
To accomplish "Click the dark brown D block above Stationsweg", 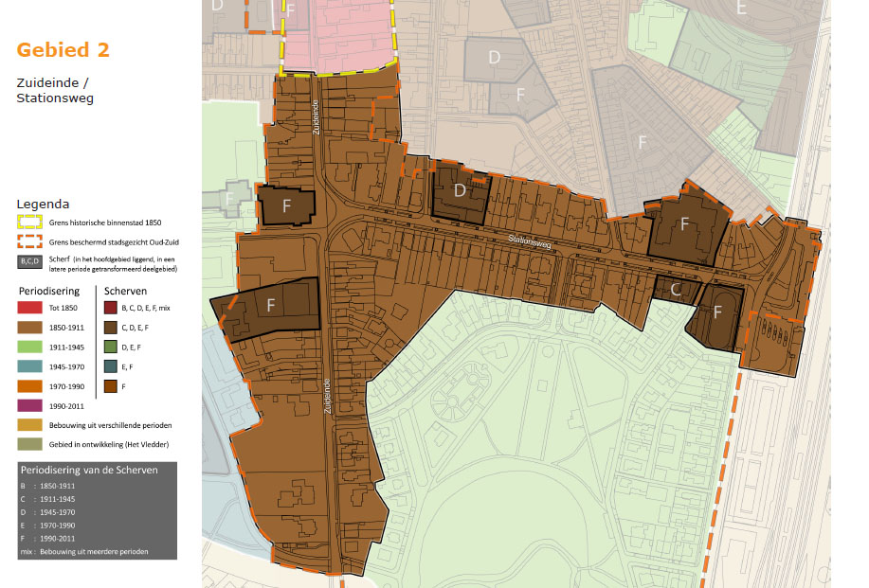I will [x=461, y=191].
